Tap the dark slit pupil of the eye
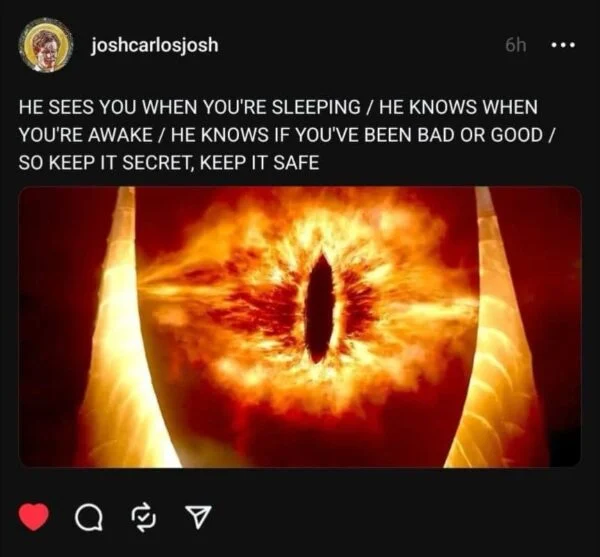The width and height of the screenshot is (600, 557). coord(319,308)
